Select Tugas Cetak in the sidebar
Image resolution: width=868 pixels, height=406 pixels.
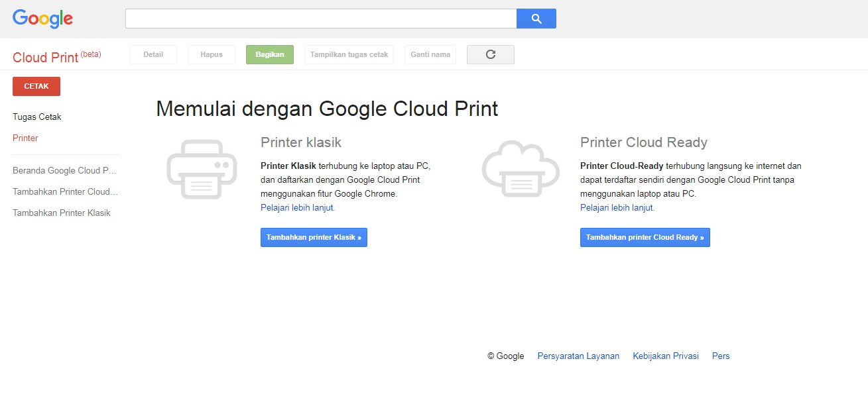click(x=36, y=117)
